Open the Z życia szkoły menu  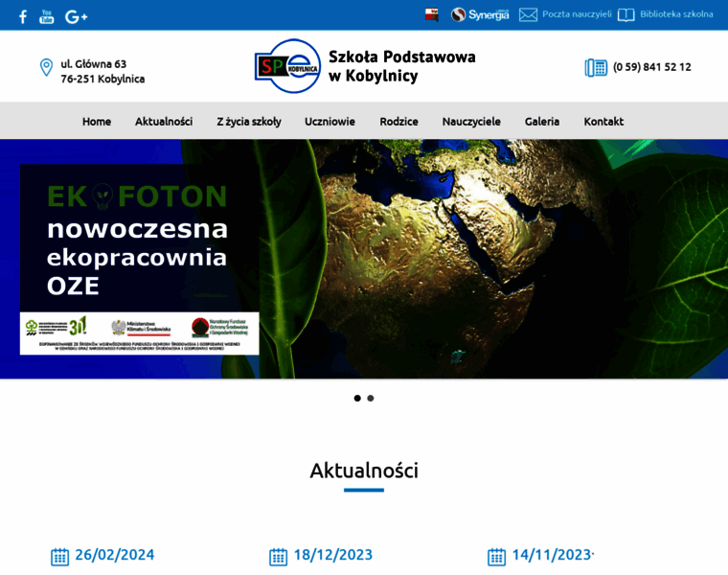point(249,122)
